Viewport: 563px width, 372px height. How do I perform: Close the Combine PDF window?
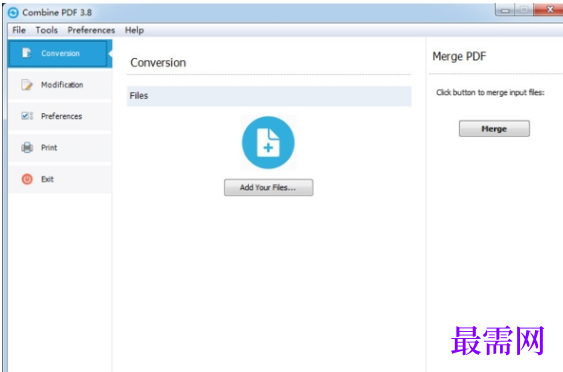(x=548, y=9)
